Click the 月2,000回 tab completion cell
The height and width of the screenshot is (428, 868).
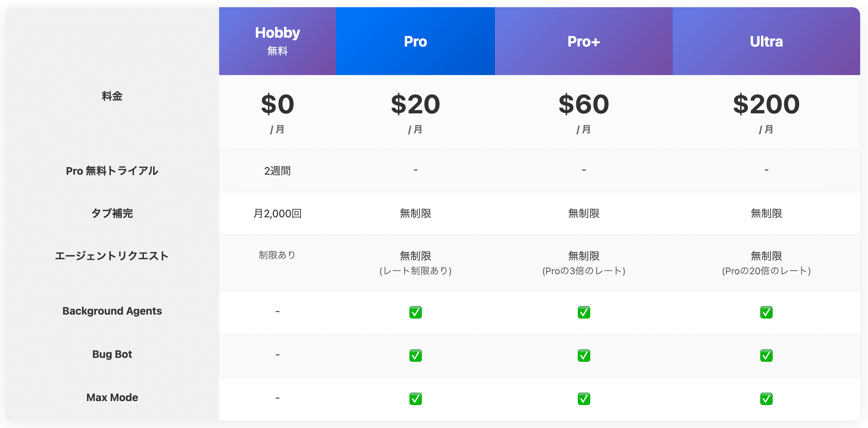point(277,213)
